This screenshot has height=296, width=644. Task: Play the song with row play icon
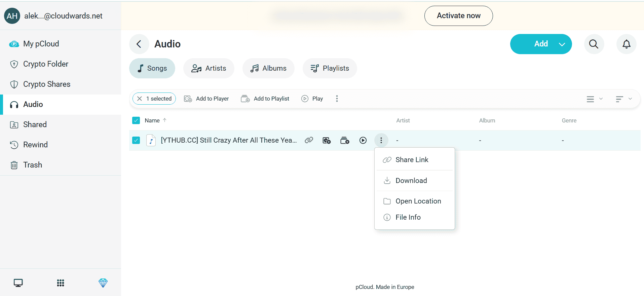click(363, 140)
